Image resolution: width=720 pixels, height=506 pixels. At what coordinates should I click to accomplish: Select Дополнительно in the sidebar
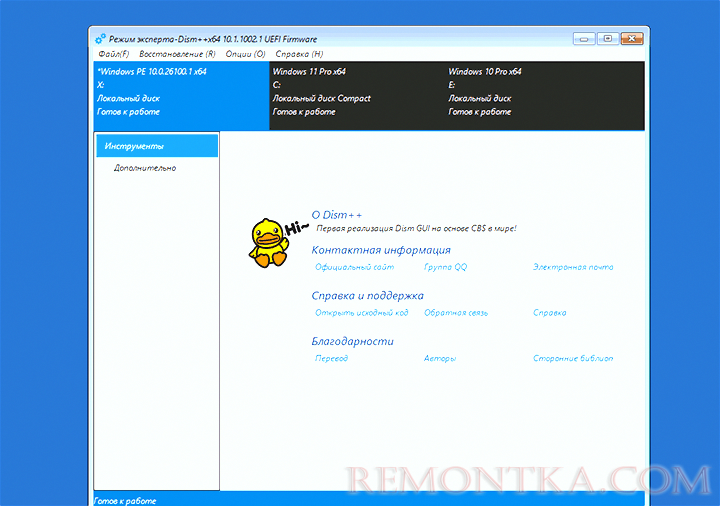click(x=145, y=168)
